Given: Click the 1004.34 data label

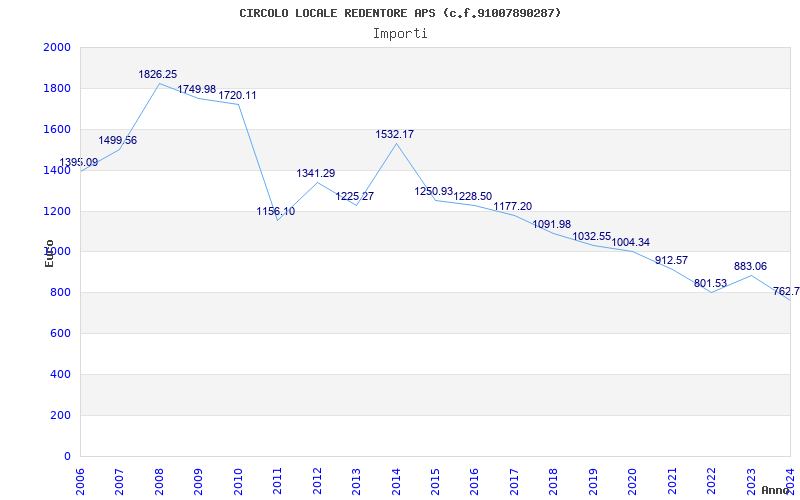Looking at the screenshot, I should (631, 242).
